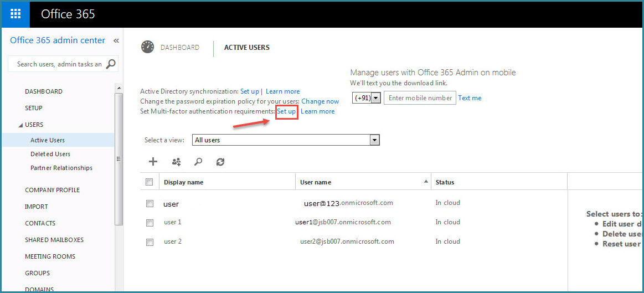This screenshot has height=293, width=644.
Task: Tick checkbox for user 1
Action: click(150, 223)
